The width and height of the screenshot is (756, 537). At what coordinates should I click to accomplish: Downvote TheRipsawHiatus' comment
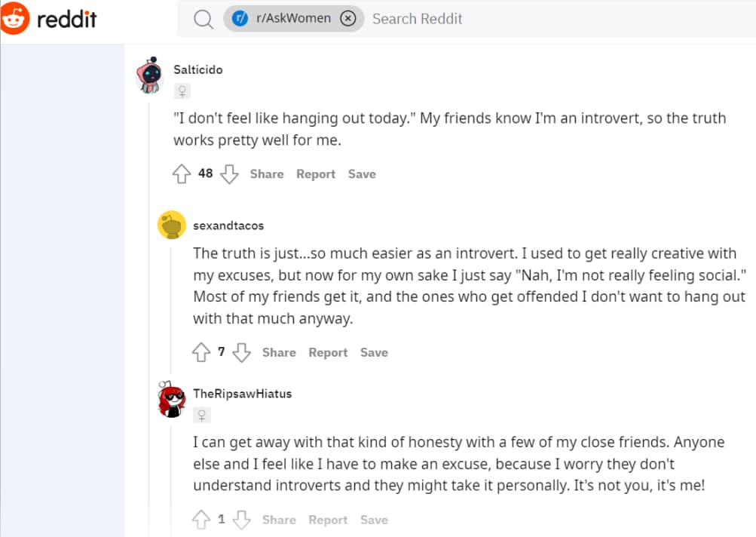[242, 519]
